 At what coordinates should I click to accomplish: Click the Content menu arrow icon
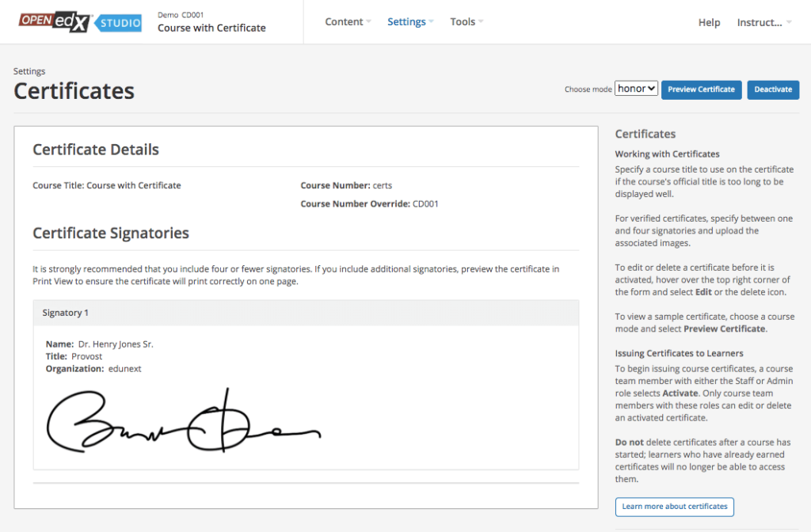[369, 21]
